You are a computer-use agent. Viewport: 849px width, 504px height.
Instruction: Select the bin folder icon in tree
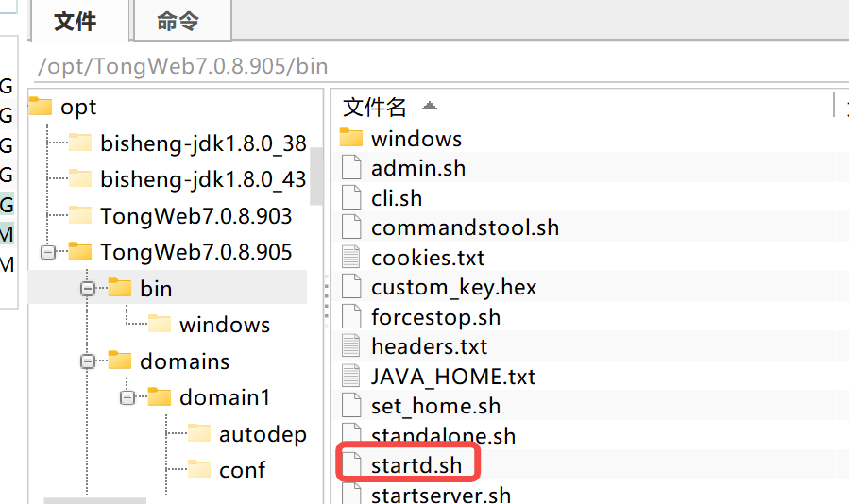click(120, 288)
